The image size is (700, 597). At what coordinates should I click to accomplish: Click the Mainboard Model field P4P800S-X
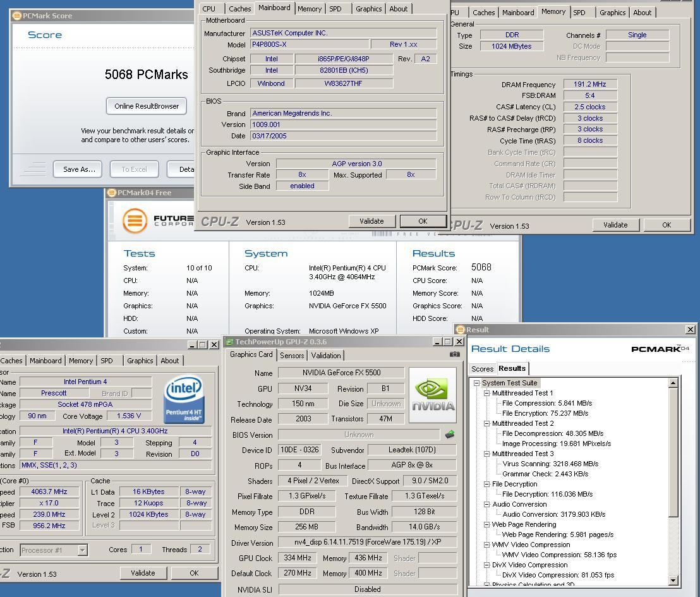click(x=310, y=44)
